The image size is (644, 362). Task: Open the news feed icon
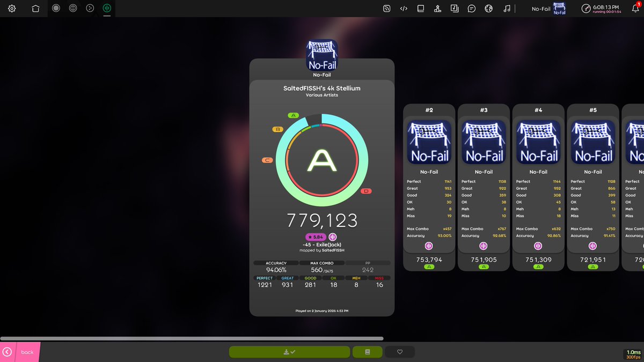[386, 9]
